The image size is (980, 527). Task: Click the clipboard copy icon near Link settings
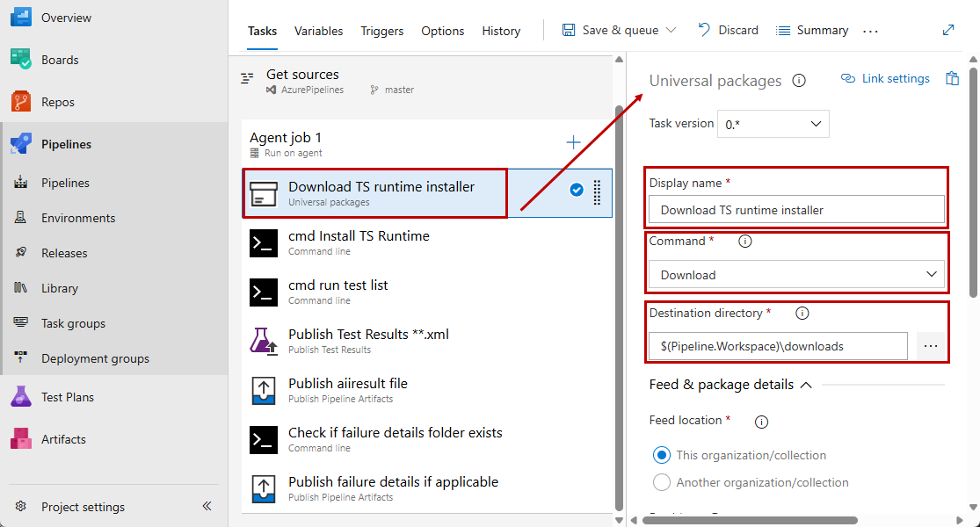click(x=953, y=78)
